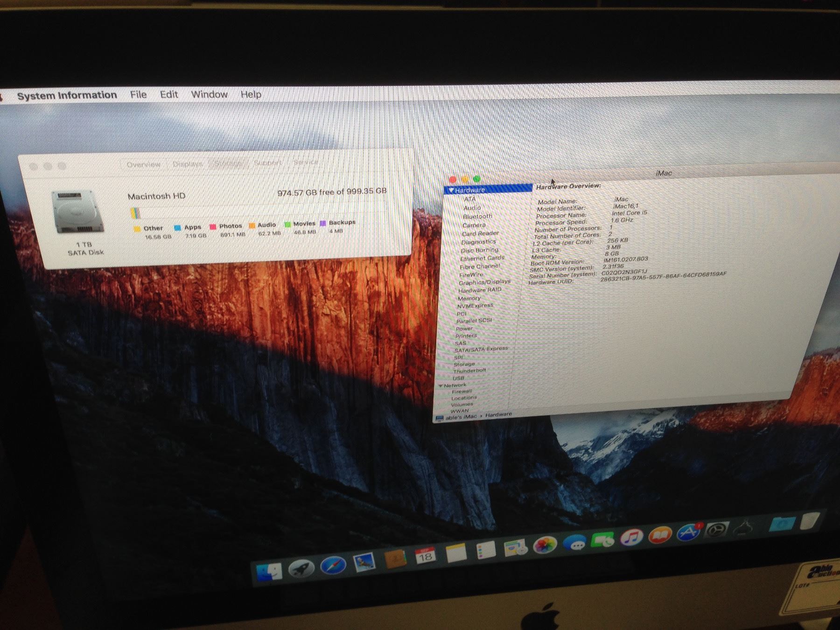
Task: Open the File menu
Action: pyautogui.click(x=138, y=95)
